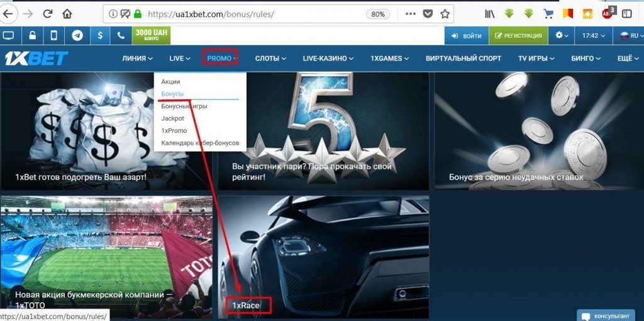Open the Telegram icon in site toolbar
This screenshot has height=321, width=644.
(x=77, y=36)
